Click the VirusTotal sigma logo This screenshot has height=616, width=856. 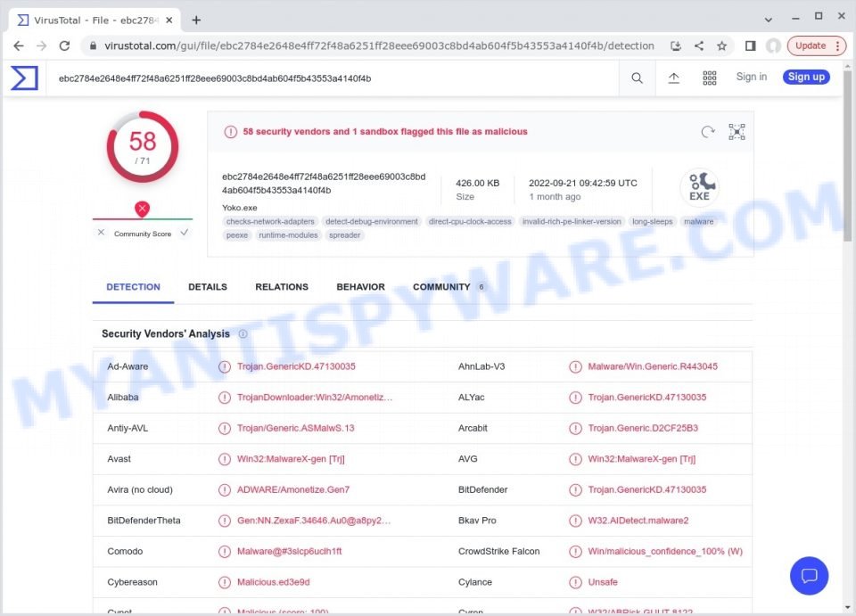(25, 78)
